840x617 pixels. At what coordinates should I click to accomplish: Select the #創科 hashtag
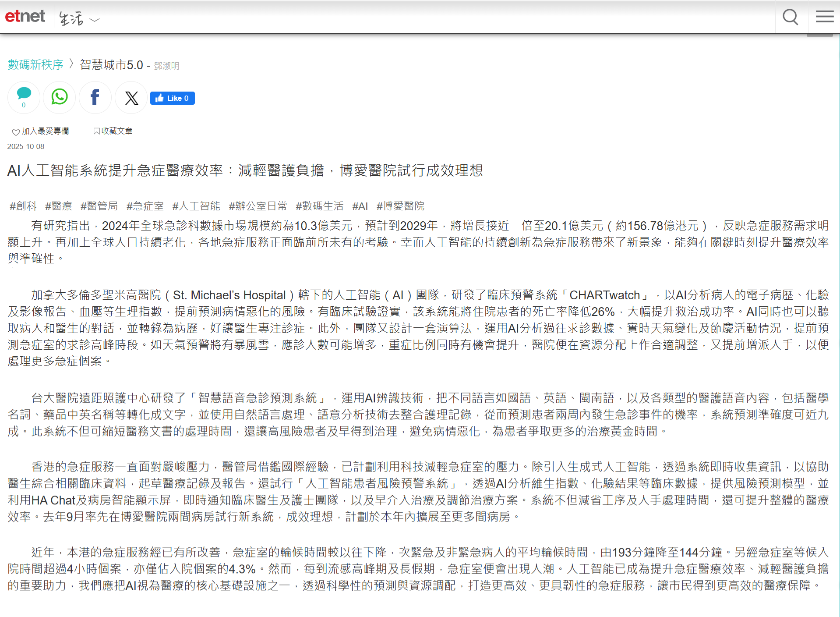(x=23, y=206)
